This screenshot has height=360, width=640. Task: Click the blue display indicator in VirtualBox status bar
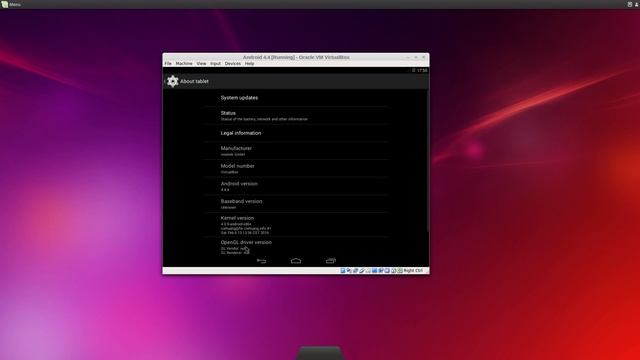tap(374, 271)
